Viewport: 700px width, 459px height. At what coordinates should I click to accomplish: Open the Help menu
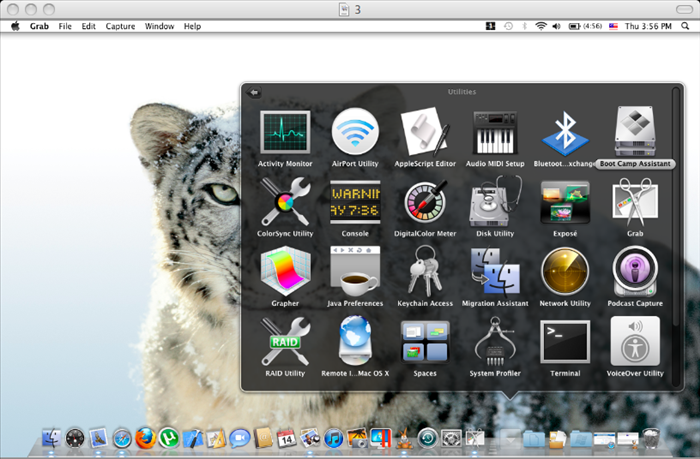[192, 26]
